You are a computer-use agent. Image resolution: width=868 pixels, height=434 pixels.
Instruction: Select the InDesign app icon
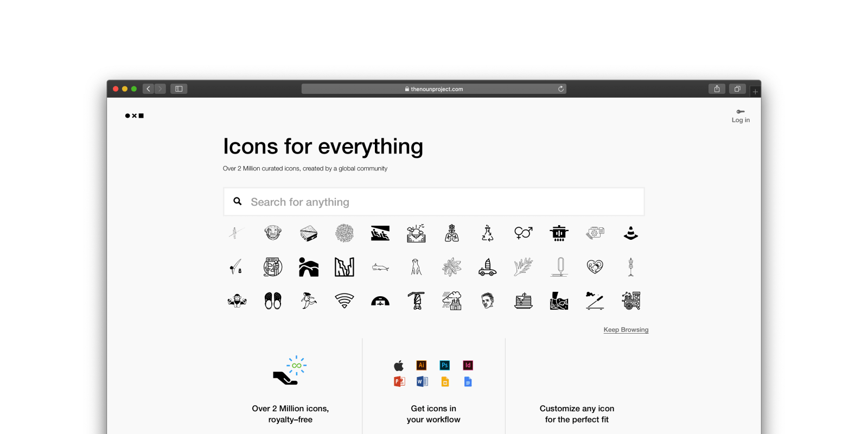click(468, 365)
